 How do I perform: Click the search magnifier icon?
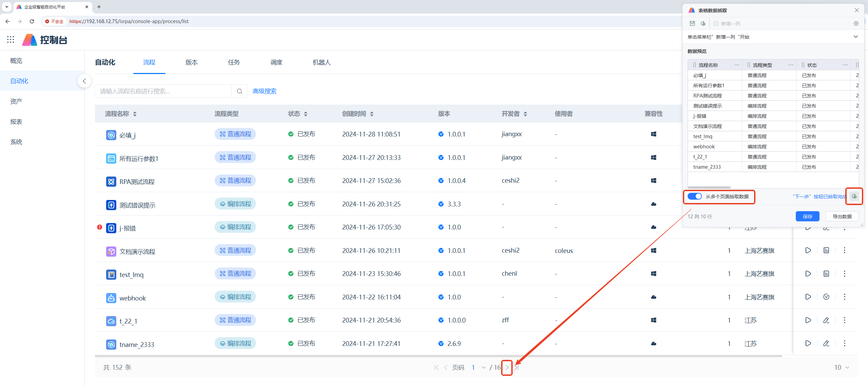(x=239, y=91)
